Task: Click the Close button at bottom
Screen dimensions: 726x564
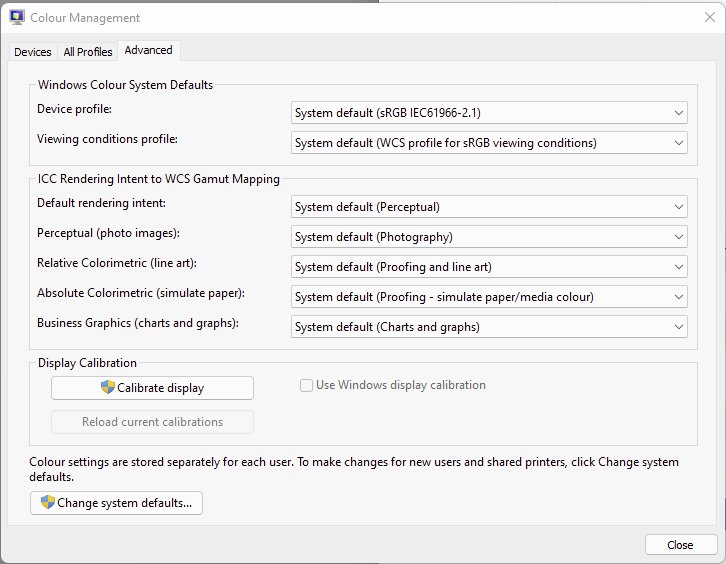Action: coord(681,545)
